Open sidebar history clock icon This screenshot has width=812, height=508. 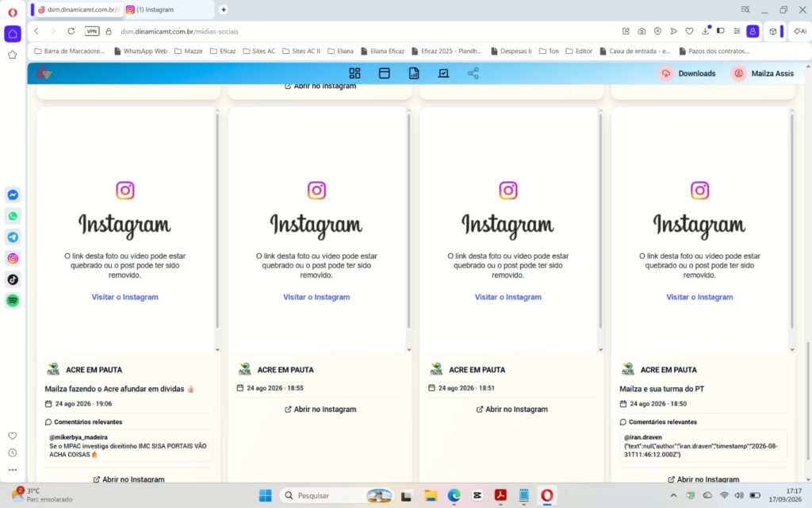pos(13,453)
